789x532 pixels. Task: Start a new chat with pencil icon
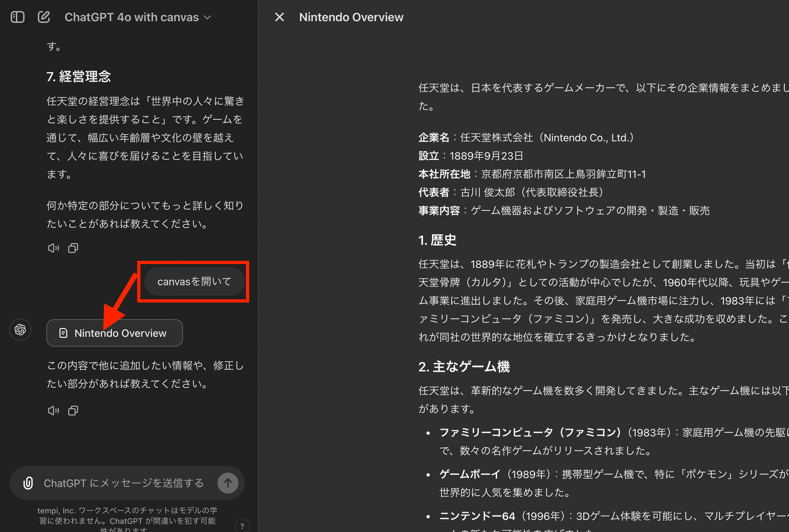pyautogui.click(x=44, y=17)
